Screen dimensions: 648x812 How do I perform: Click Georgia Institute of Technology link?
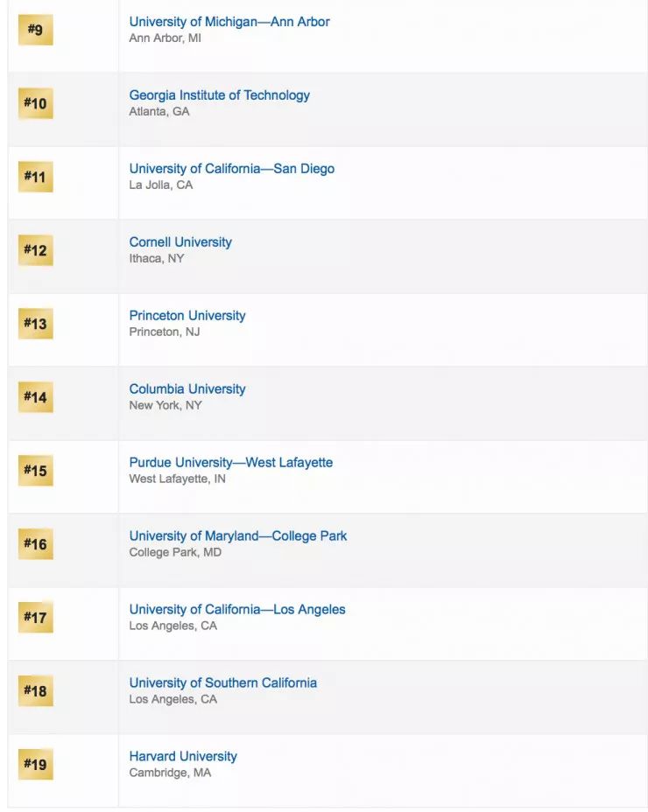click(219, 95)
